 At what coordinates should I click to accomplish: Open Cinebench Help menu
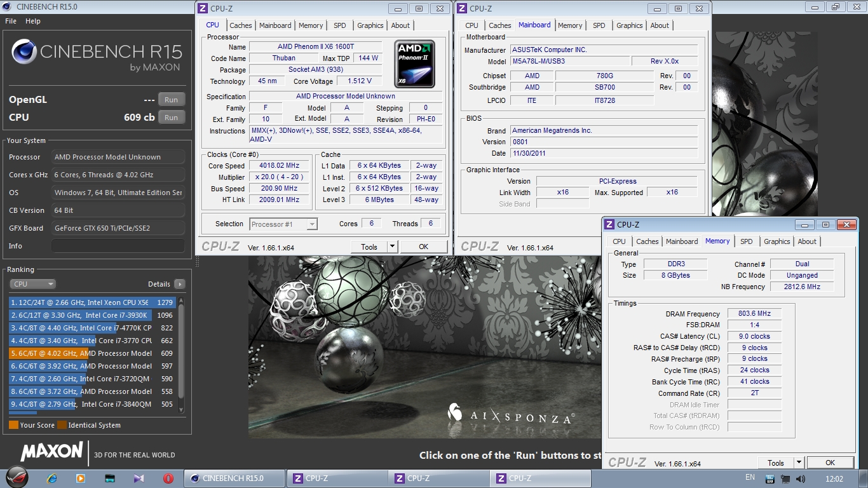[x=33, y=21]
